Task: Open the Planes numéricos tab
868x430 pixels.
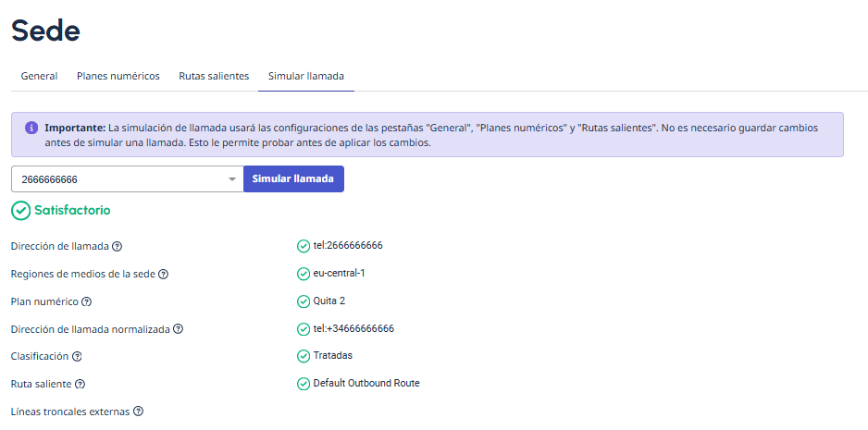Action: click(118, 76)
